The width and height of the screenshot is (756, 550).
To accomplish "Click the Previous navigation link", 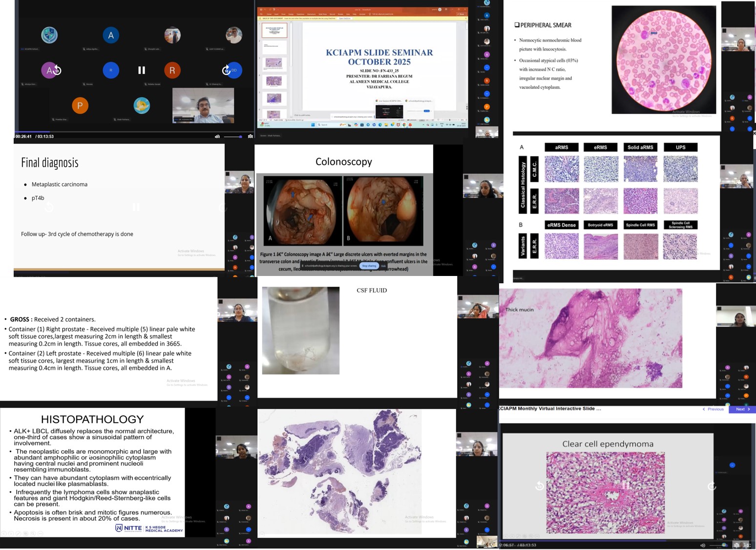I will (713, 409).
